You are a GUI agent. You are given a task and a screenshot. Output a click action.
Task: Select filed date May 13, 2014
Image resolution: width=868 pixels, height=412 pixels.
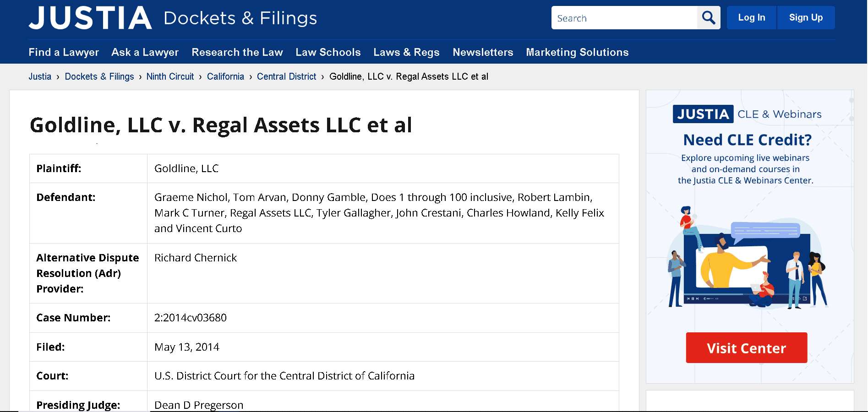coord(187,347)
